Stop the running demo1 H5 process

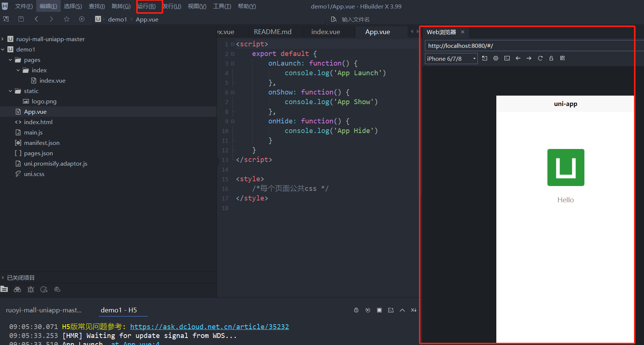(x=379, y=310)
